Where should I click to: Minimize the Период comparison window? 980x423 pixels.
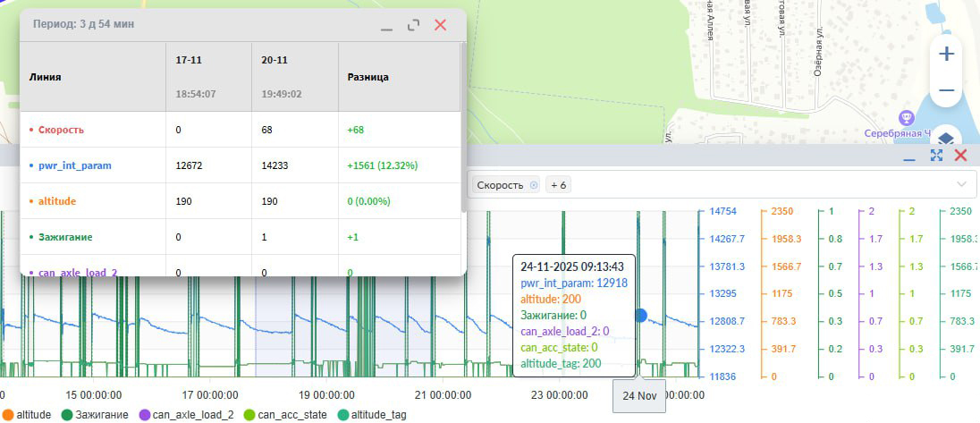386,26
